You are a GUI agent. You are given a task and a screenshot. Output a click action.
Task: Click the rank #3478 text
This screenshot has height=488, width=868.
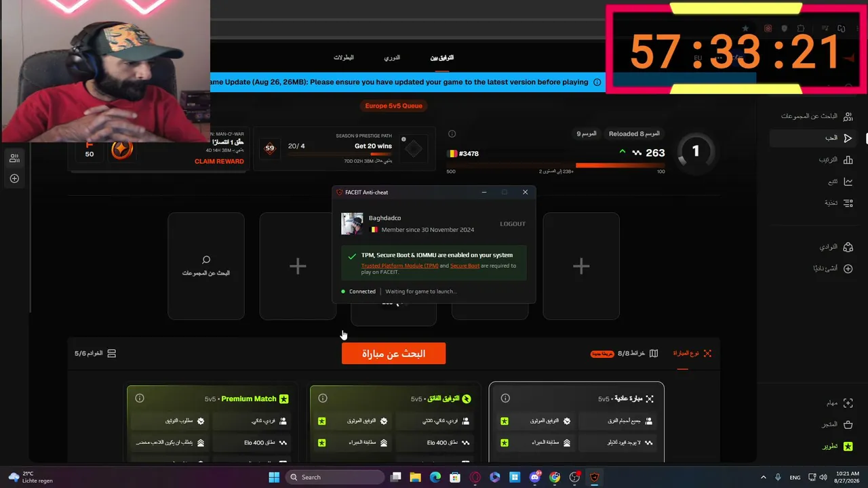(x=469, y=154)
